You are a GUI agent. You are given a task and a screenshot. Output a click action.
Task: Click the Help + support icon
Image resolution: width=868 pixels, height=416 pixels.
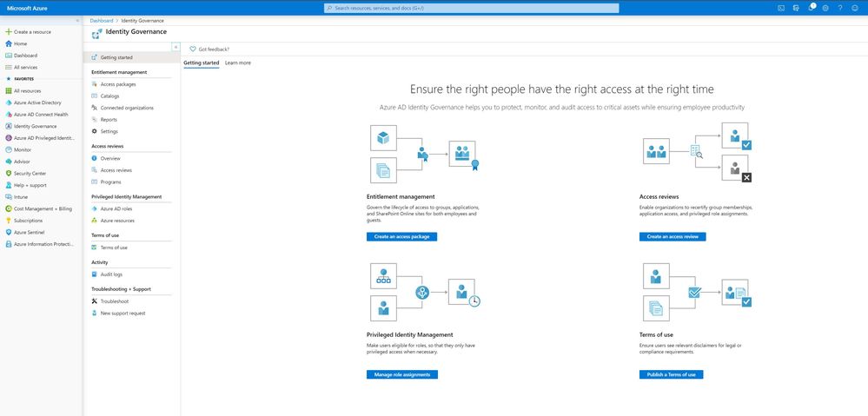point(9,185)
